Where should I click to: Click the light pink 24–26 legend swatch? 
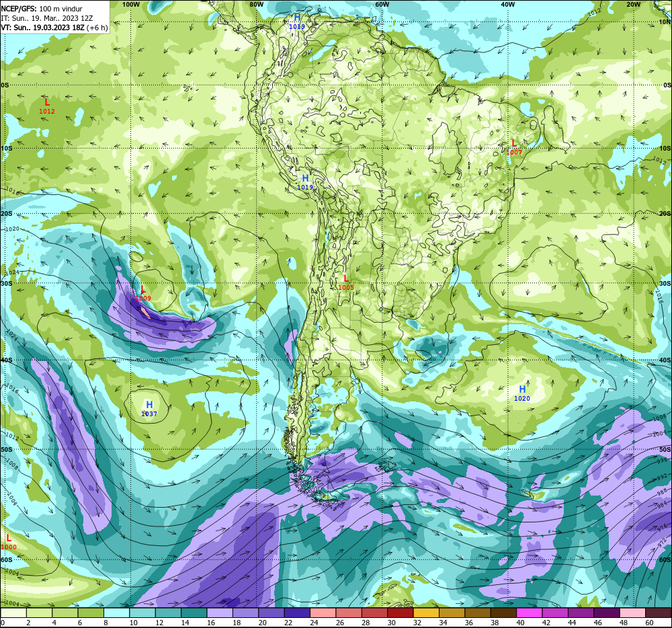coord(323,613)
